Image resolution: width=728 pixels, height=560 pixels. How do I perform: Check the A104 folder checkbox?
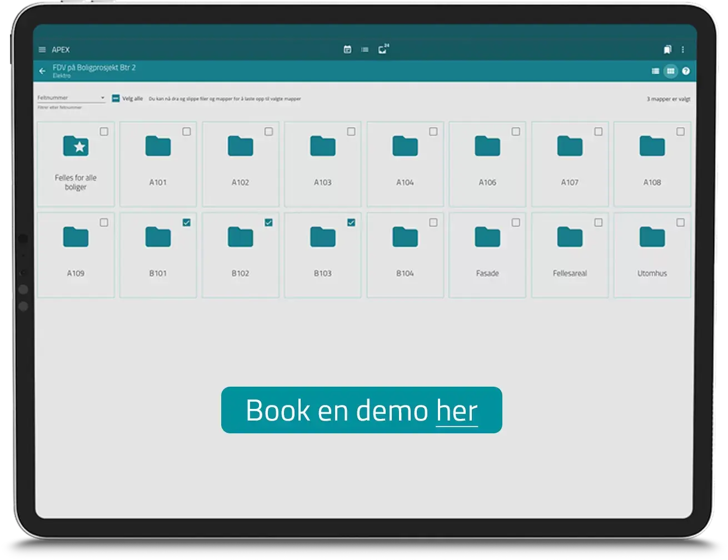point(433,132)
